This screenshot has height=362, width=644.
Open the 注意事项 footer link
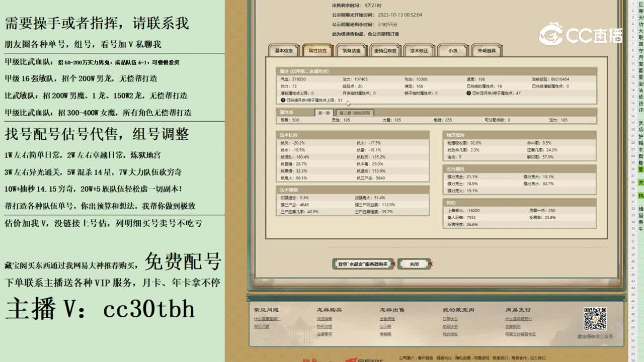[x=325, y=334]
